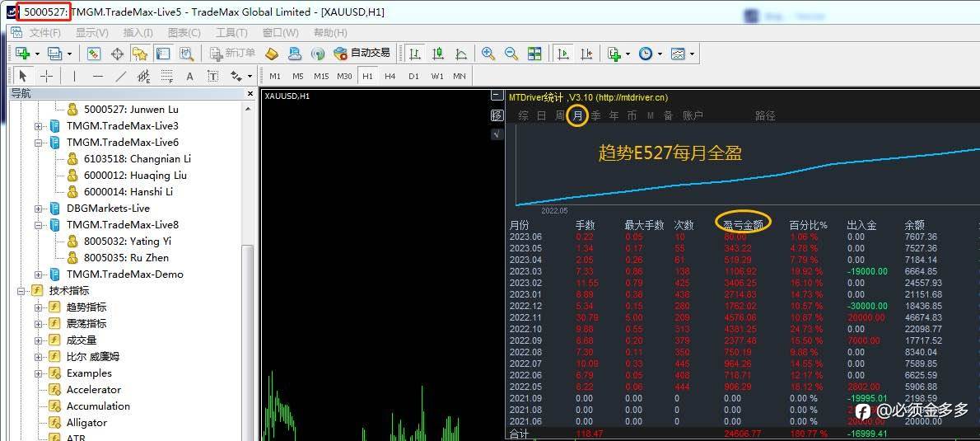Select the crosshair tool
This screenshot has width=980, height=441.
[x=47, y=76]
